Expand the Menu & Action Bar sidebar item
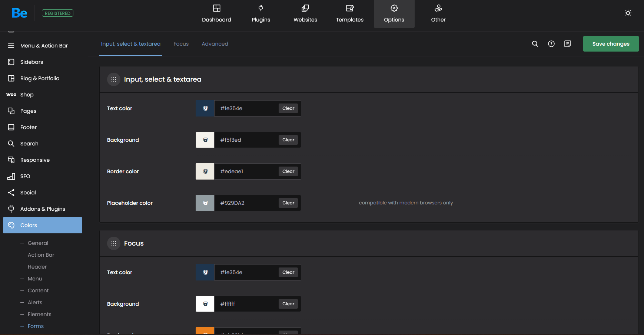644x335 pixels. tap(44, 46)
